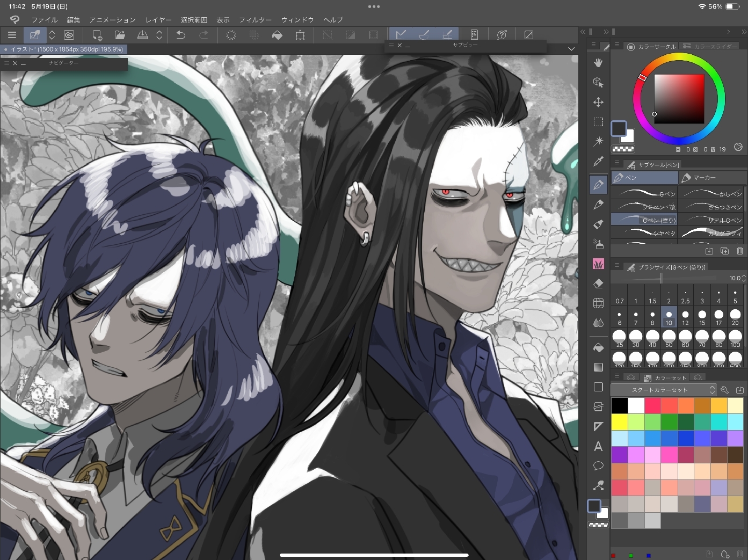Screen dimensions: 748x560
Task: Open the レイヤー menu
Action: click(158, 20)
